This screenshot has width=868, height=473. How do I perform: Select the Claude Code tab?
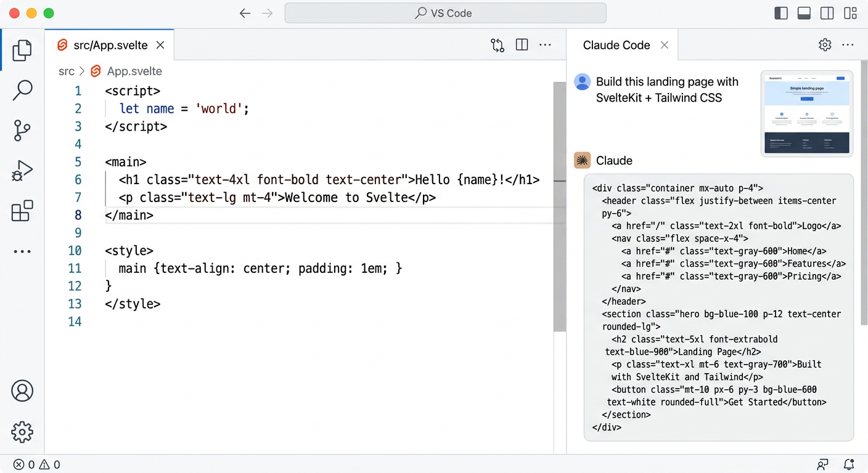point(616,45)
